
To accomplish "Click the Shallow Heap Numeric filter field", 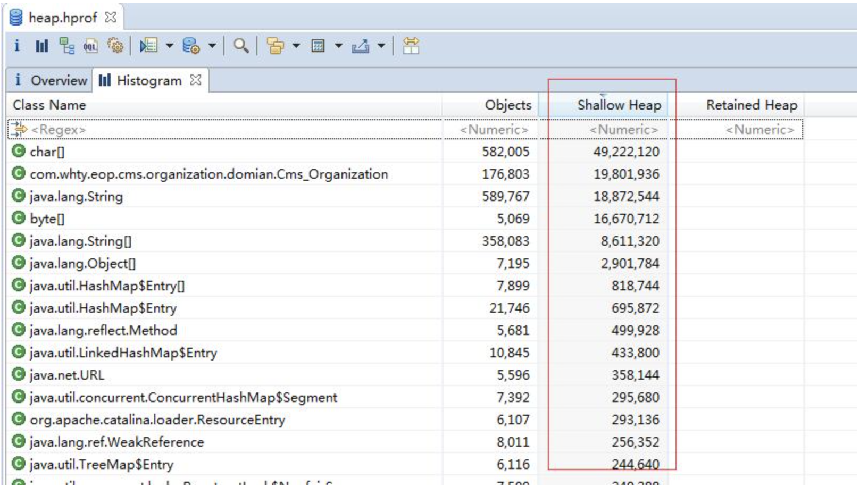I will click(x=604, y=129).
